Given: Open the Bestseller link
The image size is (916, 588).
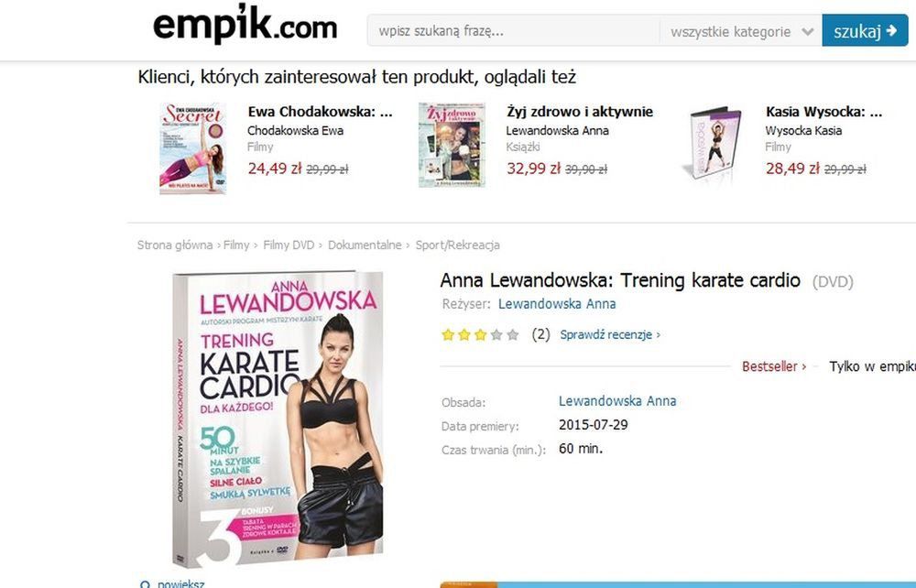Looking at the screenshot, I should 774,366.
